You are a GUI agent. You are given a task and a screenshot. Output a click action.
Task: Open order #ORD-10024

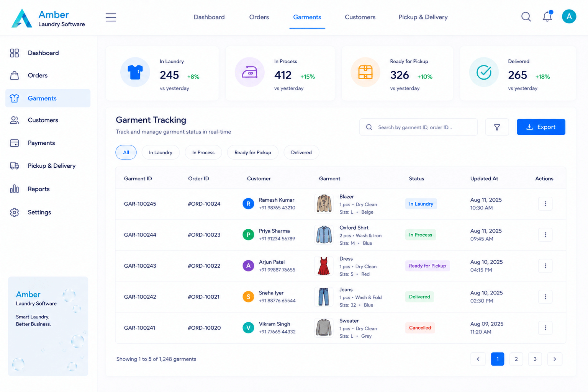204,204
